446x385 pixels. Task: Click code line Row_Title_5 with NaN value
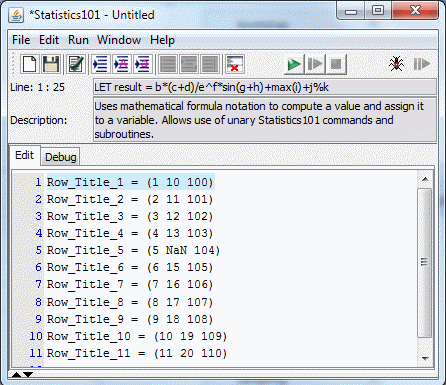[133, 250]
